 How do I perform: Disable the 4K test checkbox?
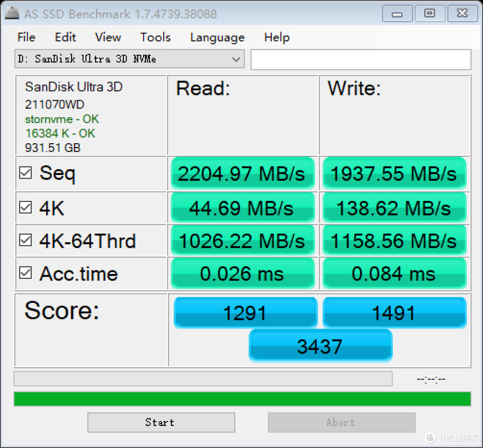(25, 206)
